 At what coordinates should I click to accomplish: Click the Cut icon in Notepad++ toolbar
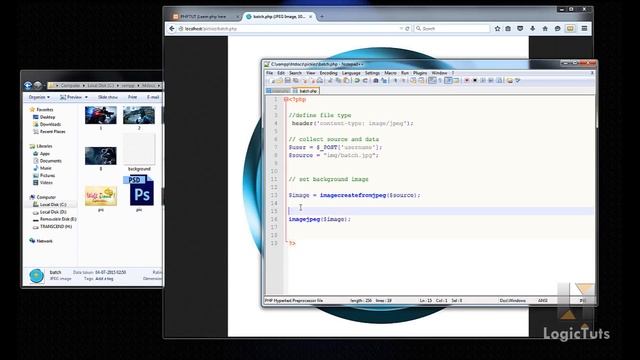330,81
